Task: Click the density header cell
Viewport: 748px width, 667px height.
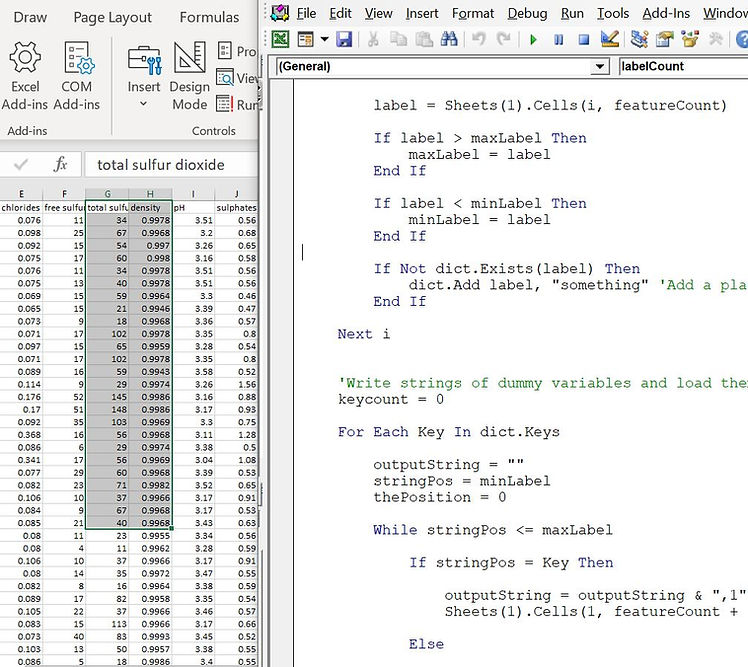Action: (x=150, y=208)
